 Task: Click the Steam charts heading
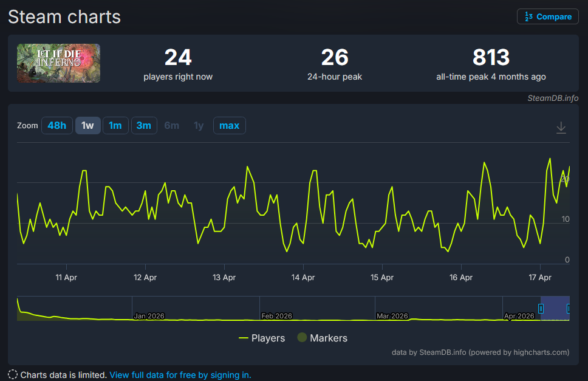point(64,17)
